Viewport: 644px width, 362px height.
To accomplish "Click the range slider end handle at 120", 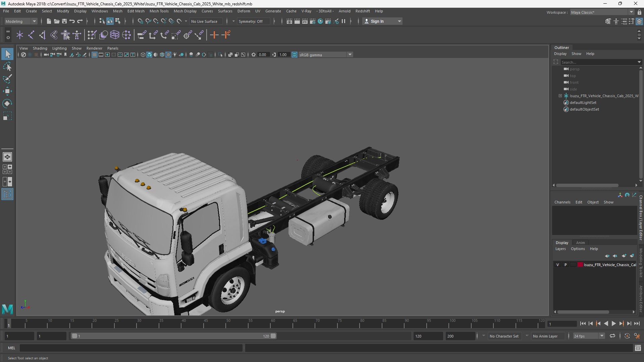I will click(273, 336).
